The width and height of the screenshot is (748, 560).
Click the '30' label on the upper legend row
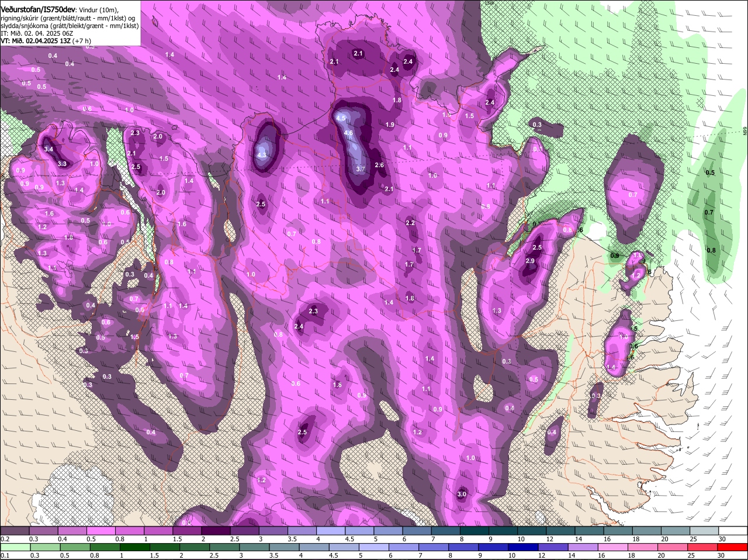(x=722, y=538)
